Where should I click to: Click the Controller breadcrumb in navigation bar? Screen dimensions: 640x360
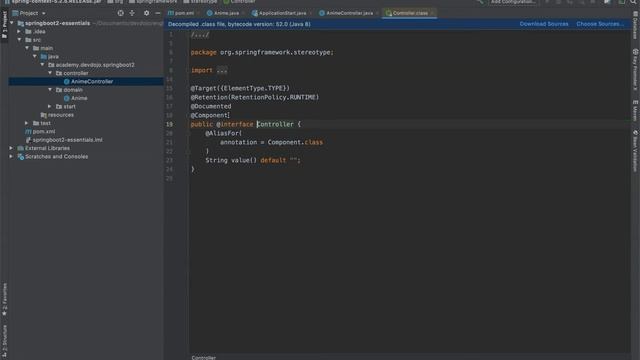[x=240, y=2]
